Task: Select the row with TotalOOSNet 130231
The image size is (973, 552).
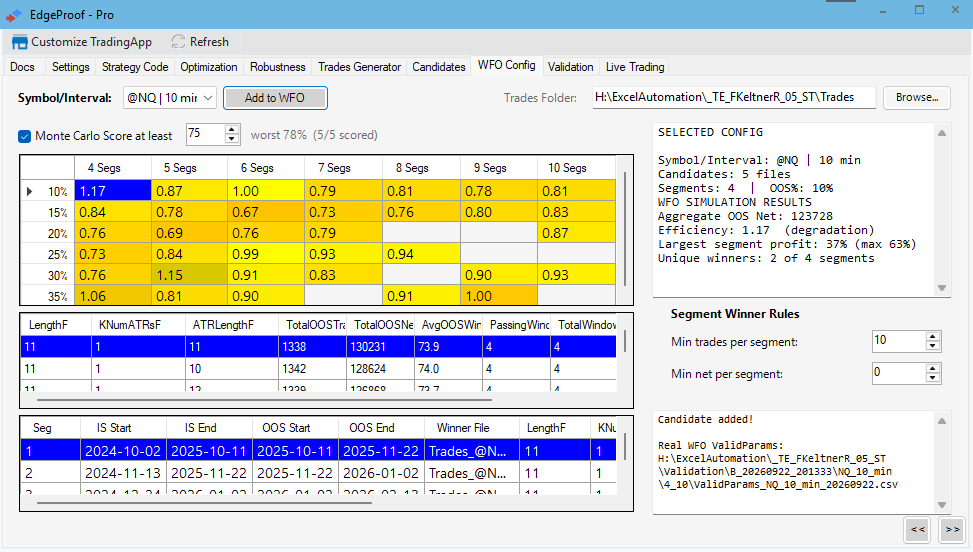Action: click(x=319, y=347)
